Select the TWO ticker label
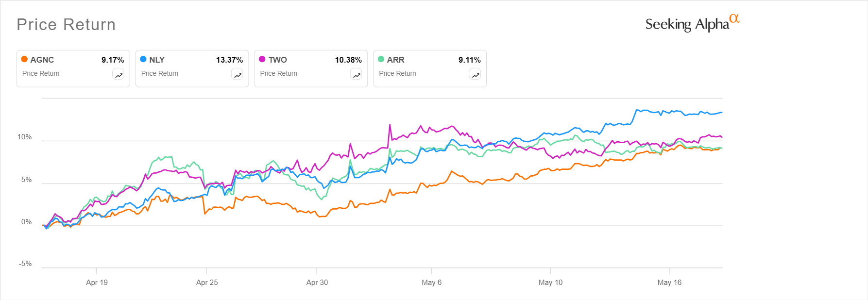 coord(277,60)
